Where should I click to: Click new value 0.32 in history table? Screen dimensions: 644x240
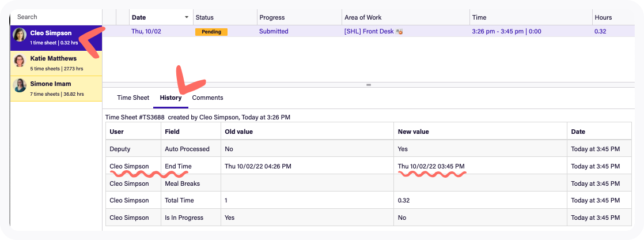click(x=404, y=200)
